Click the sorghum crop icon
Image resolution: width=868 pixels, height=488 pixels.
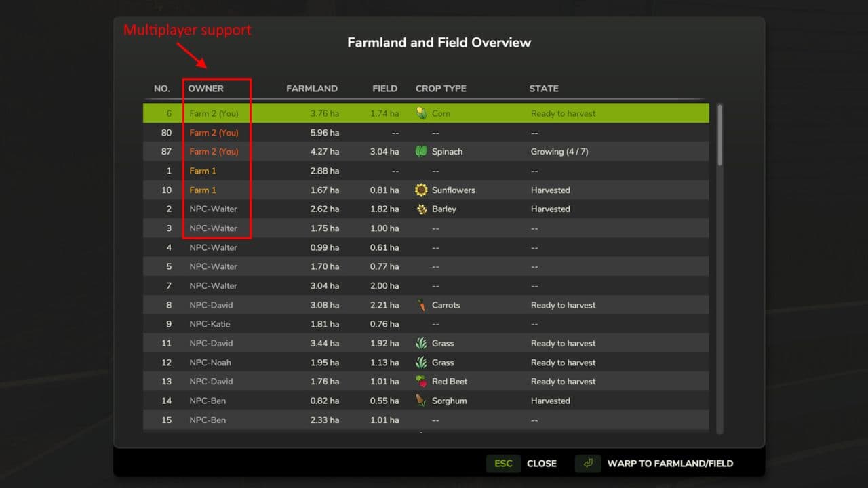[x=421, y=401]
